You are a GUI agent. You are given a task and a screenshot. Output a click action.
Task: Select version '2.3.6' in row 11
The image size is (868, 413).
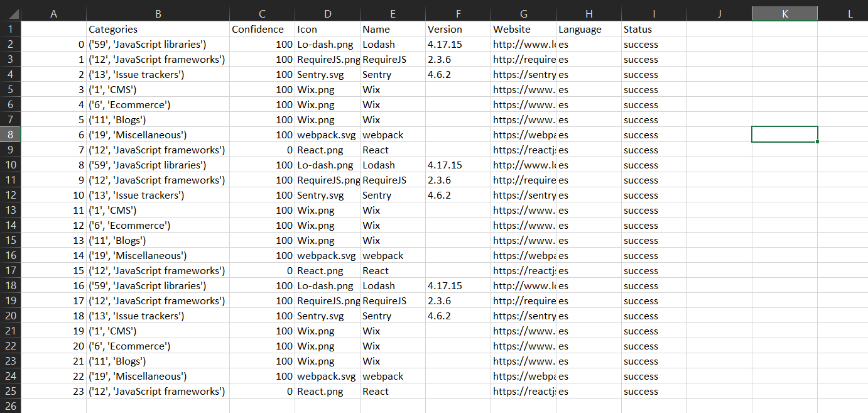pos(458,180)
